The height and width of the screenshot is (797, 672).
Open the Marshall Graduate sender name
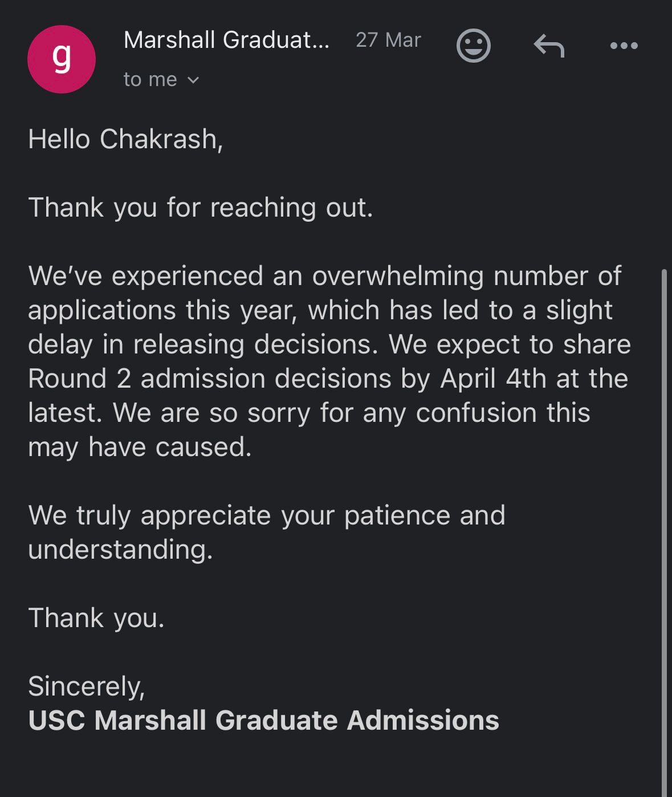226,40
